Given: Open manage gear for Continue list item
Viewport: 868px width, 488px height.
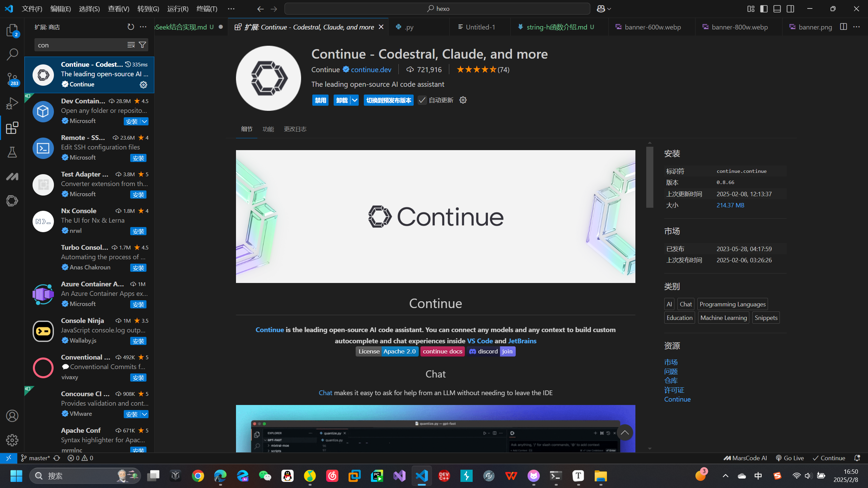Looking at the screenshot, I should pyautogui.click(x=143, y=85).
